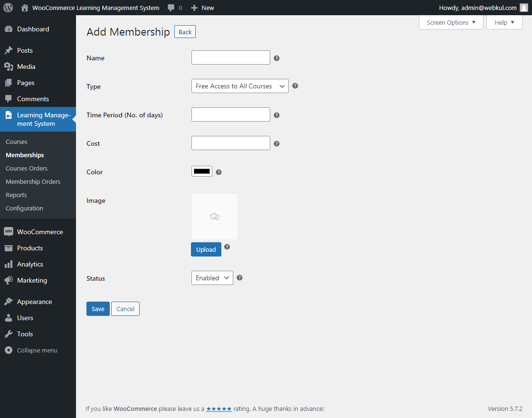Image resolution: width=532 pixels, height=418 pixels.
Task: Click the Appearance paintbrush icon
Action: pyautogui.click(x=9, y=302)
